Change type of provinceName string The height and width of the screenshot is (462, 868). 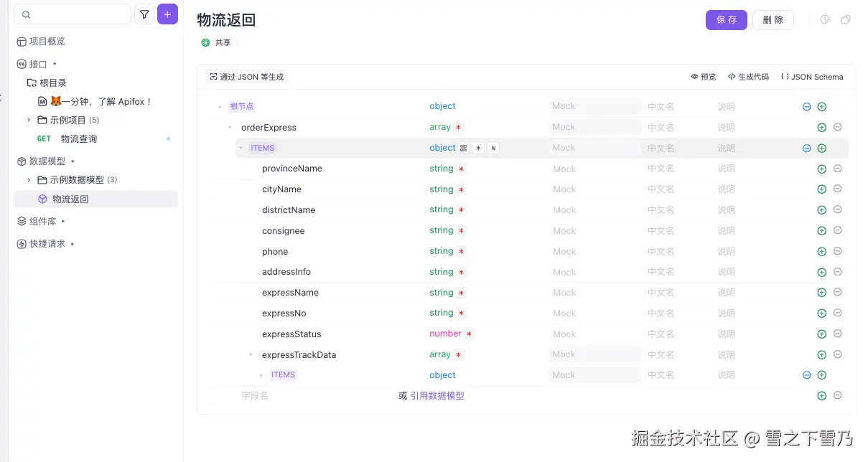(x=442, y=169)
